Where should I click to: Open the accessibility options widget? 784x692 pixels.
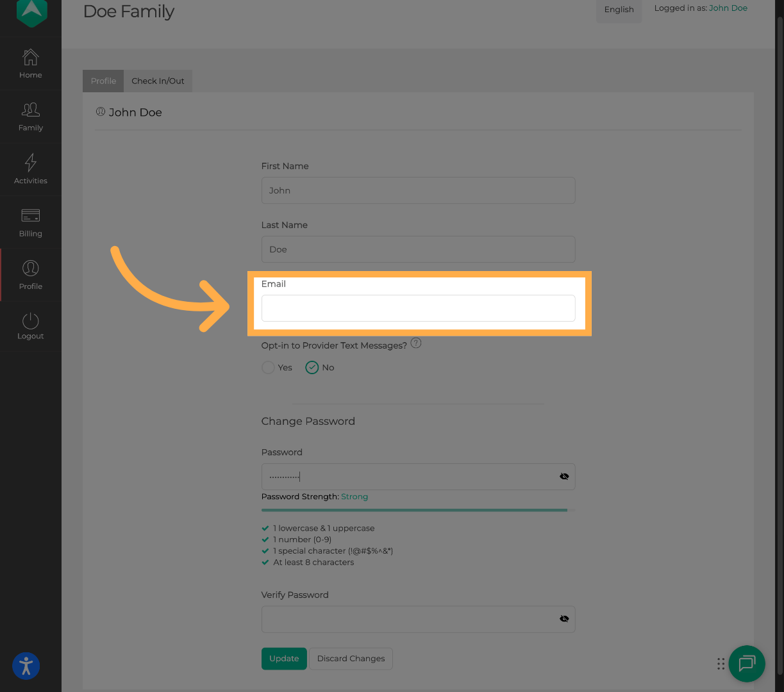[x=26, y=666]
